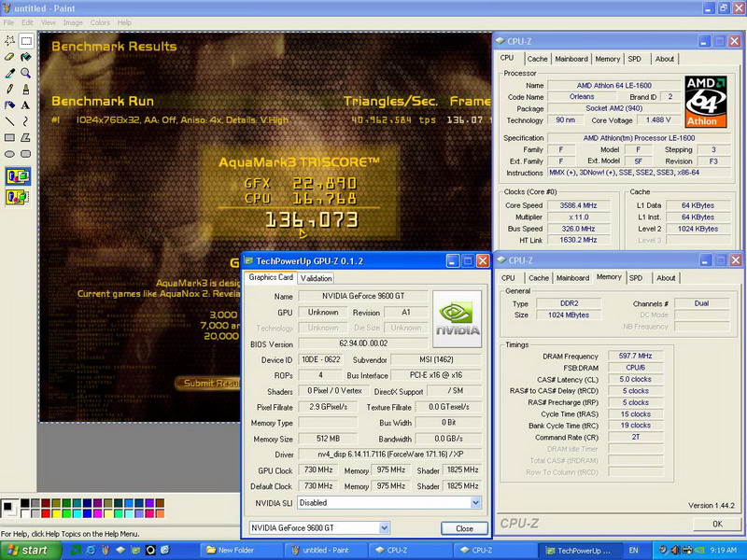Viewport: 747px width, 560px height.
Task: Click the black circle quick launch icon
Action: 150,551
